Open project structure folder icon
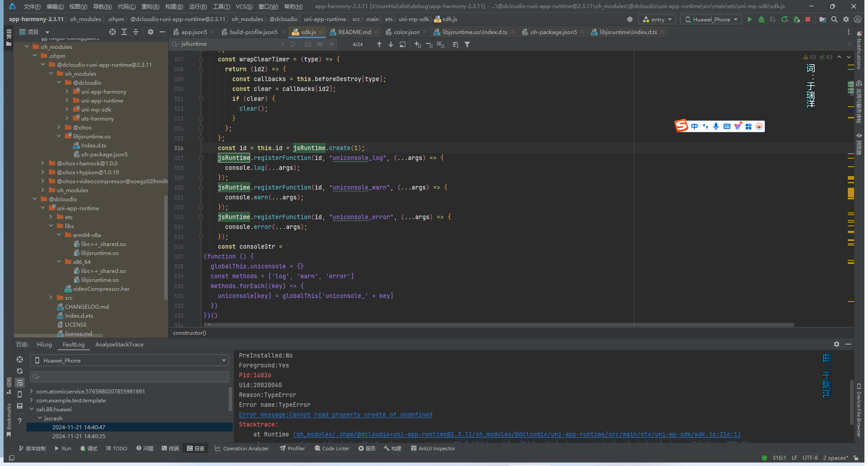868x466 pixels. point(822,19)
